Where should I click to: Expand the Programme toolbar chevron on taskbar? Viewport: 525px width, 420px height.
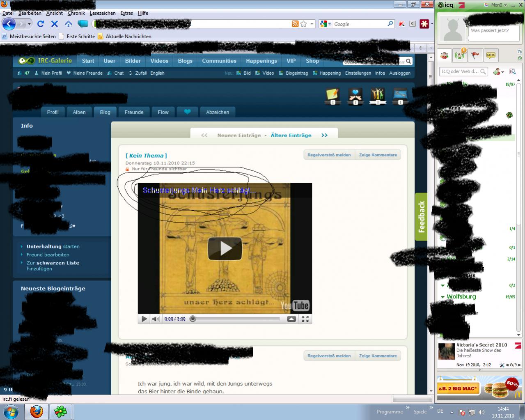coord(408,408)
